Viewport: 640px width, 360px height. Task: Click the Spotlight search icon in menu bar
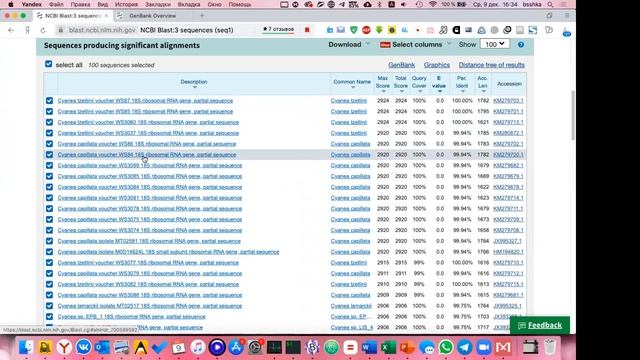pos(551,4)
